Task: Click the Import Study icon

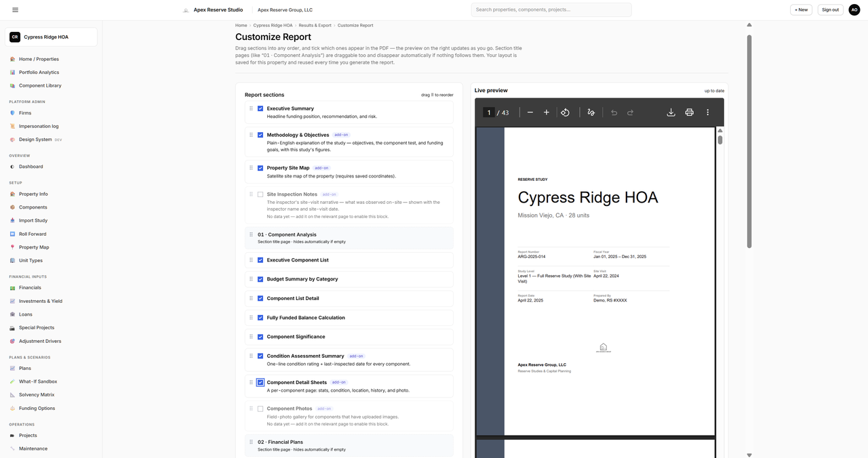Action: (x=12, y=220)
